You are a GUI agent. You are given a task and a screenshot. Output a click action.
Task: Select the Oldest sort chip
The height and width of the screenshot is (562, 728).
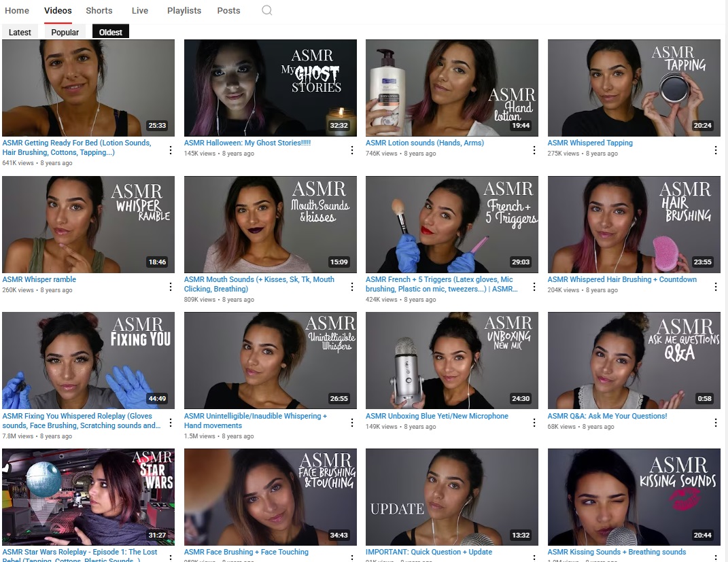click(111, 32)
